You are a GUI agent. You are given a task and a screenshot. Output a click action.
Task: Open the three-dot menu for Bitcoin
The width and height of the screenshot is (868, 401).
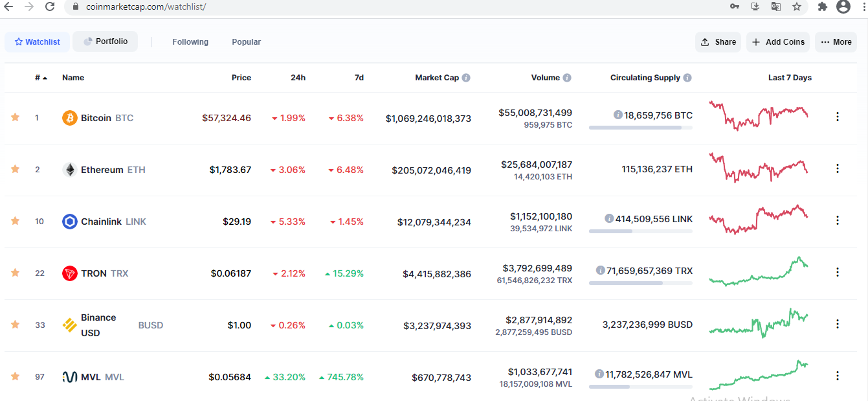coord(838,117)
